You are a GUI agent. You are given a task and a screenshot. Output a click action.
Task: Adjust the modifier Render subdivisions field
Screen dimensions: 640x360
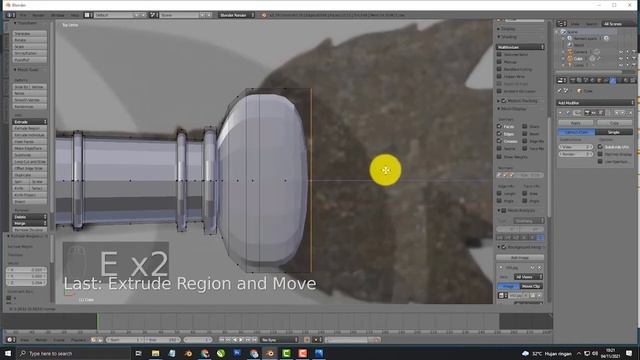(x=576, y=154)
